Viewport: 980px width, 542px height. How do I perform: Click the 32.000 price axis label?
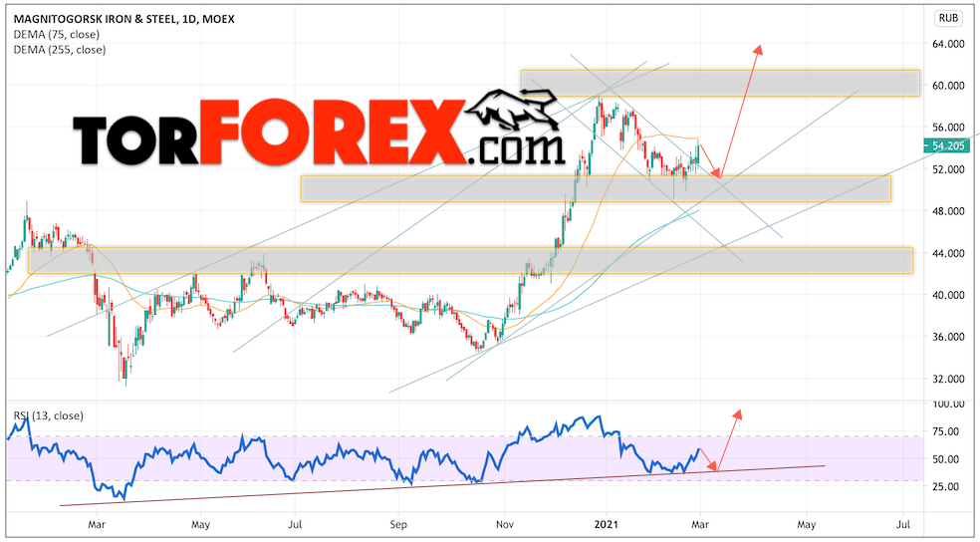tap(946, 379)
